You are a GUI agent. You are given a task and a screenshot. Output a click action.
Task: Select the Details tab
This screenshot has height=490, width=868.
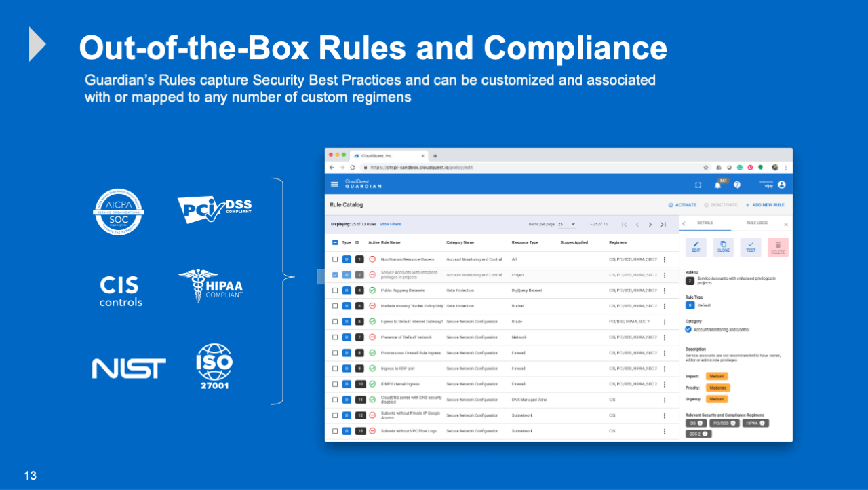pyautogui.click(x=705, y=223)
